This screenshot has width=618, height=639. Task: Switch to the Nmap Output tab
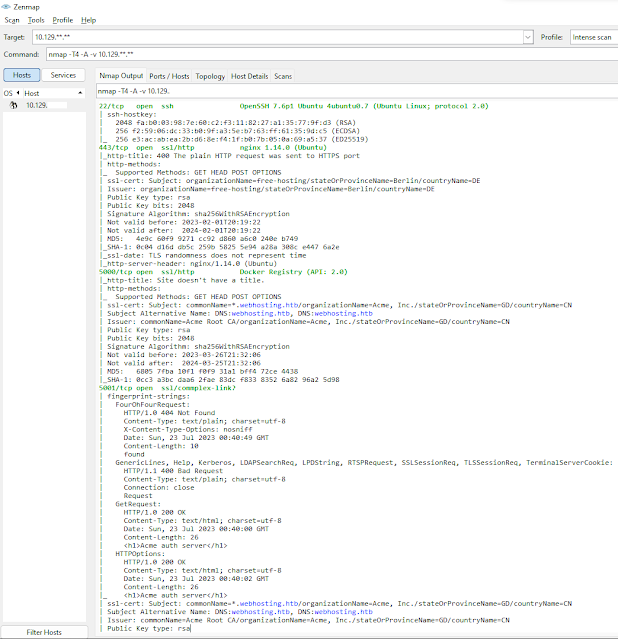pyautogui.click(x=121, y=76)
